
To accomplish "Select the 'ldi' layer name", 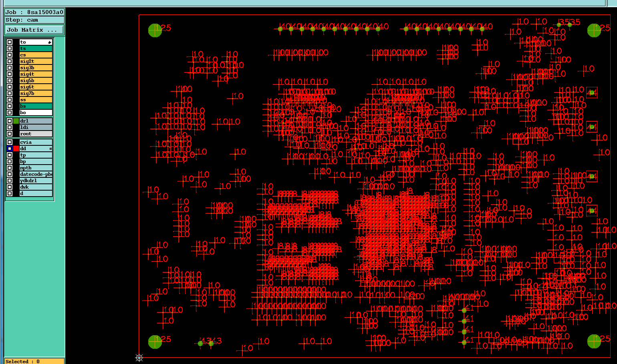I will point(36,127).
